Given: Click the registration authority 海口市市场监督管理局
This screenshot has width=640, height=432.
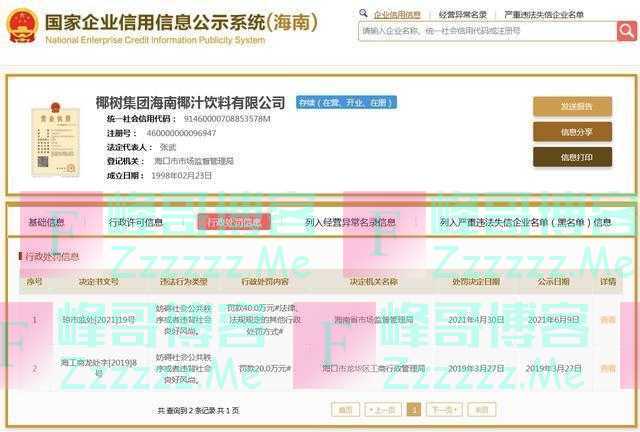Looking at the screenshot, I should (194, 162).
